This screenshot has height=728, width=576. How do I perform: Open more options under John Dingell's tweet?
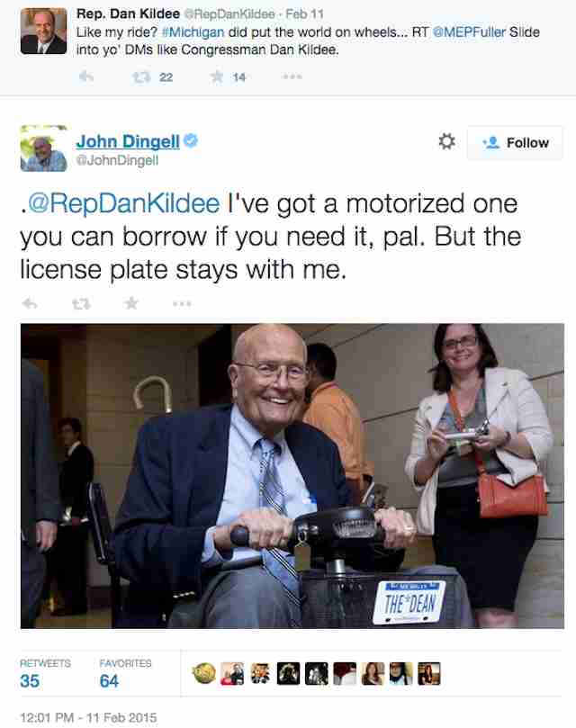pos(182,303)
